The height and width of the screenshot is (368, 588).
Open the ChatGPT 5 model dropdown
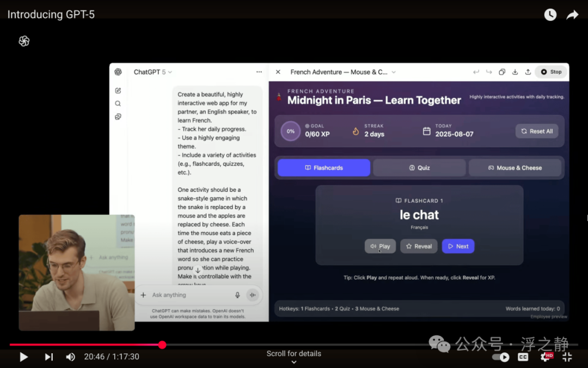pos(153,72)
